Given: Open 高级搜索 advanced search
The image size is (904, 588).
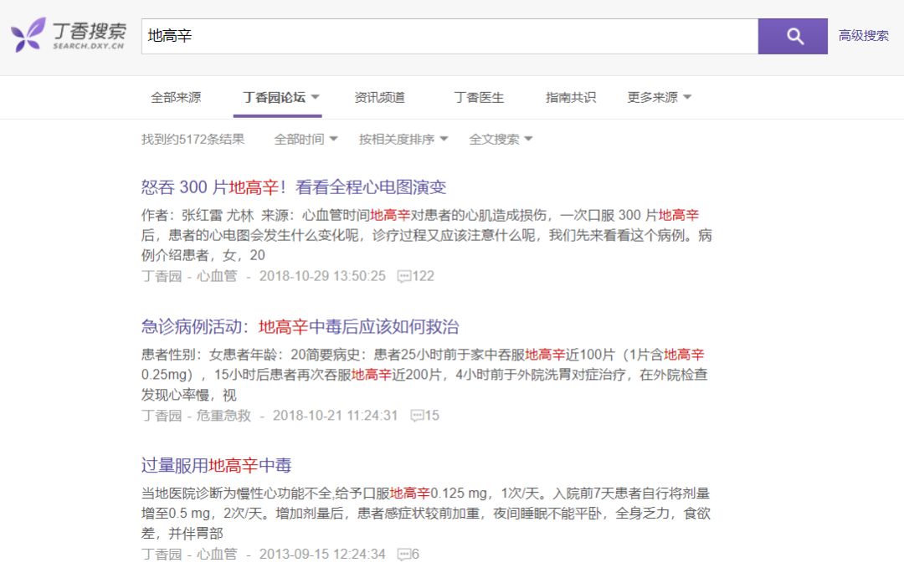Looking at the screenshot, I should pos(863,36).
